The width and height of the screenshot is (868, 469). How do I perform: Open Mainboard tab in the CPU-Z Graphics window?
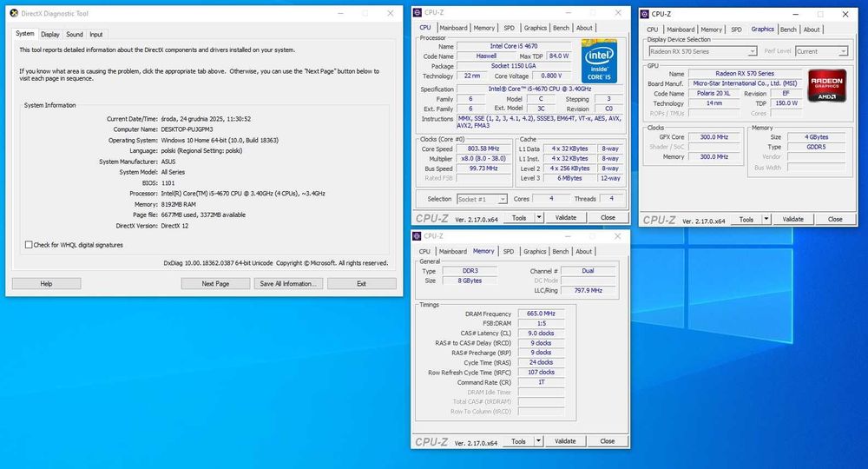point(681,30)
